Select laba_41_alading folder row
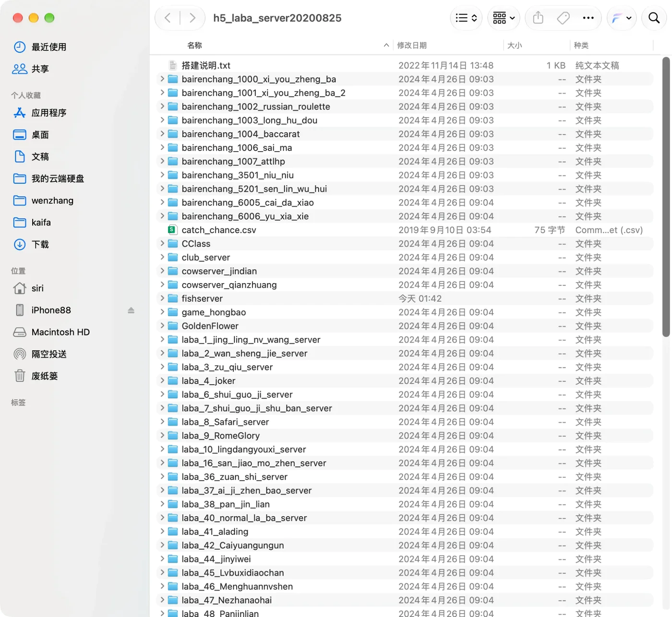The width and height of the screenshot is (672, 617). point(405,532)
